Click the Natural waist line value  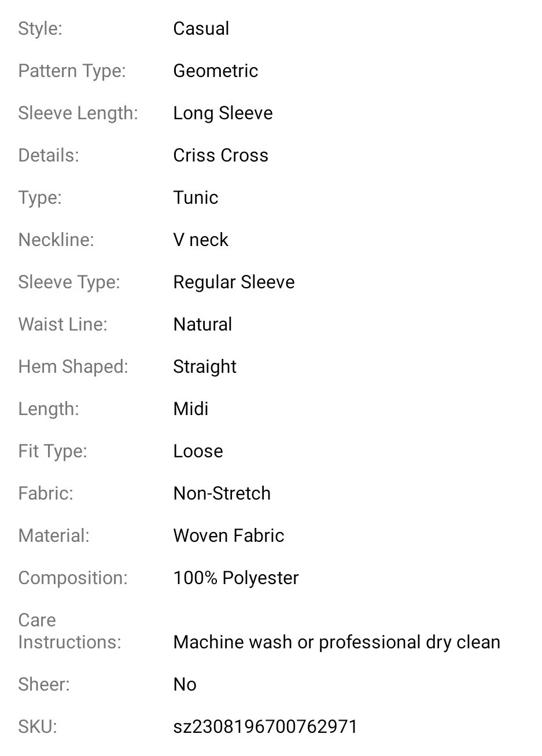click(x=202, y=324)
